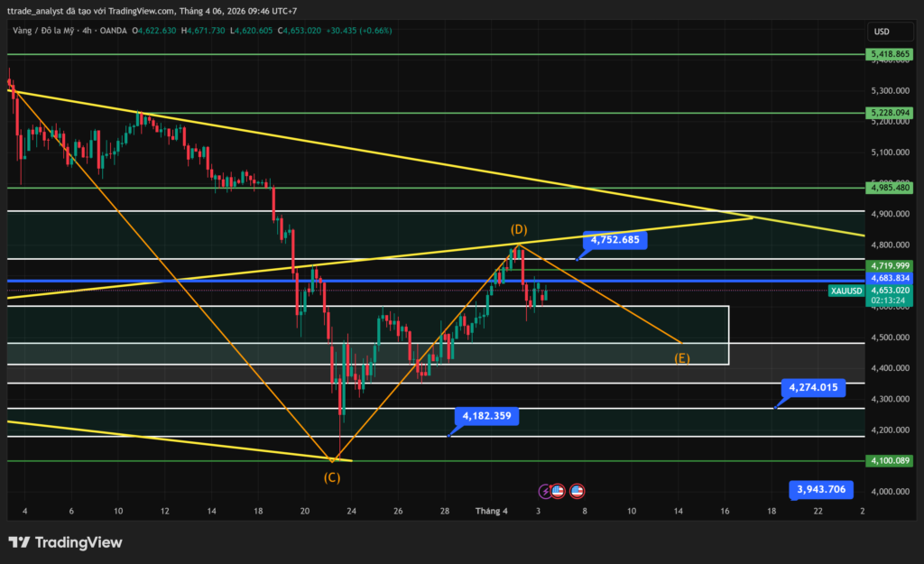924x564 pixels.
Task: Open the USD currency selector
Action: click(x=882, y=32)
